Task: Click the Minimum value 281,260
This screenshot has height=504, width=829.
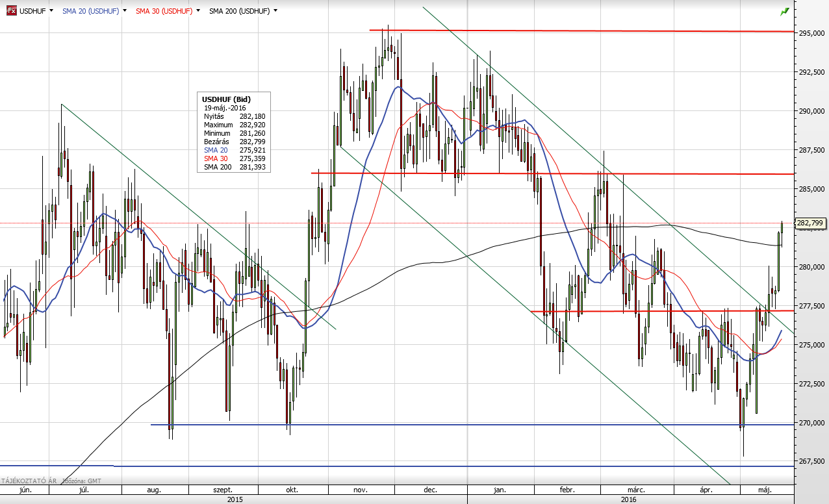Action: (252, 132)
